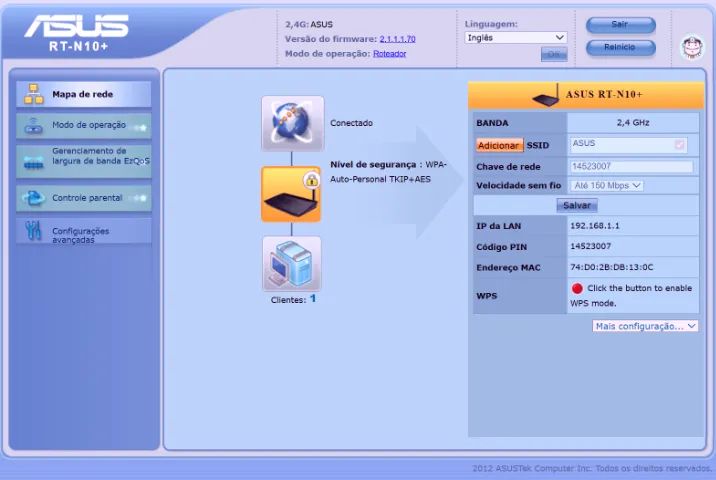Click the Modo de operação sidebar icon
The image size is (716, 480).
(34, 126)
